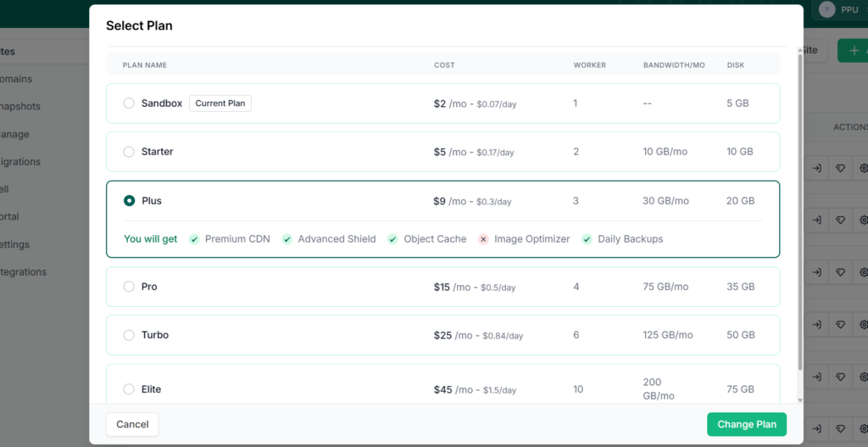
Task: Click the PPU avatar circle
Action: click(x=827, y=9)
